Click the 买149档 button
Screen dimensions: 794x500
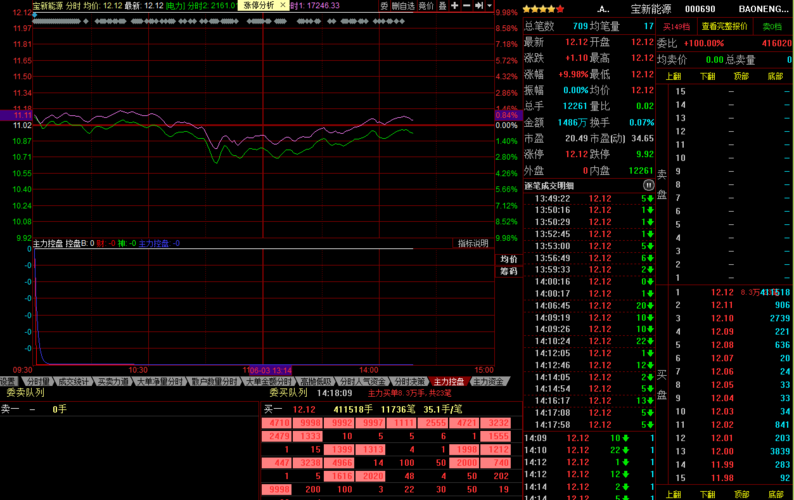676,26
